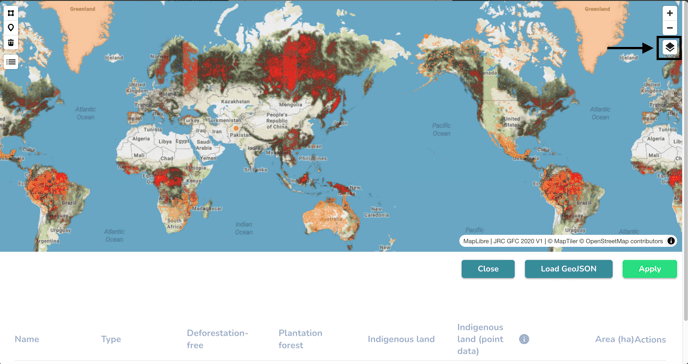
Task: Open the map layers selector icon
Action: [x=669, y=47]
